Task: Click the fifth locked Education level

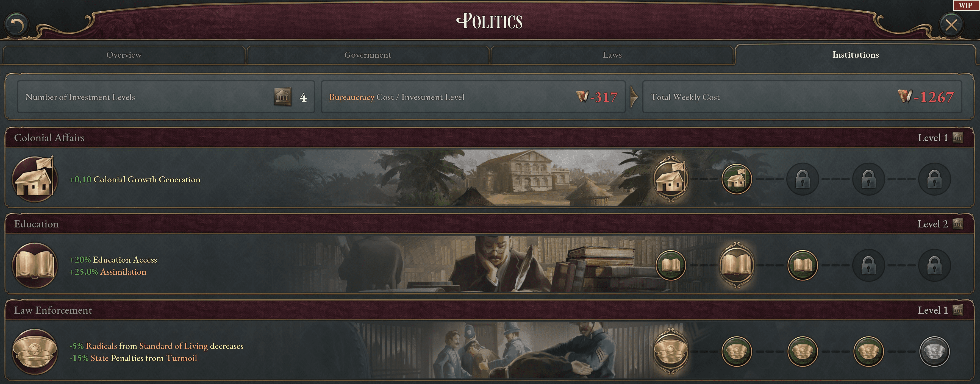Action: click(934, 265)
